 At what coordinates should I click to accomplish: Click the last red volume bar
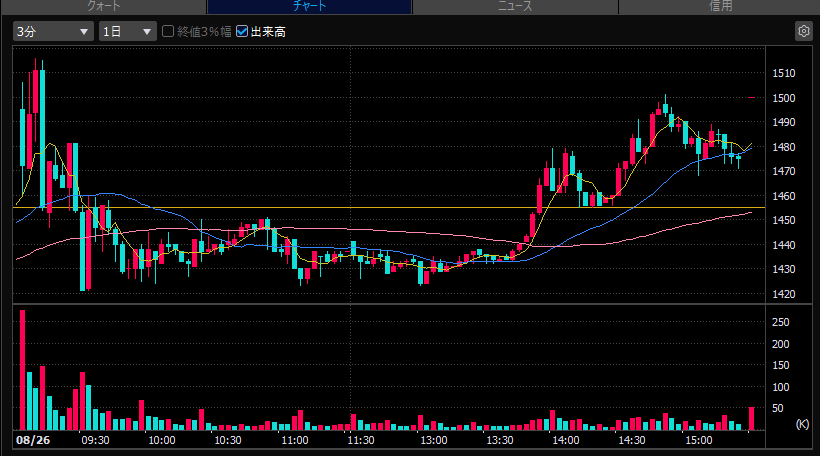point(751,418)
